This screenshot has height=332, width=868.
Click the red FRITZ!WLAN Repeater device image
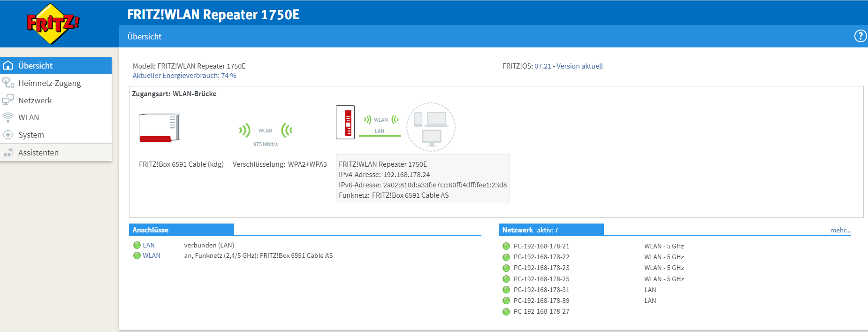(x=345, y=122)
